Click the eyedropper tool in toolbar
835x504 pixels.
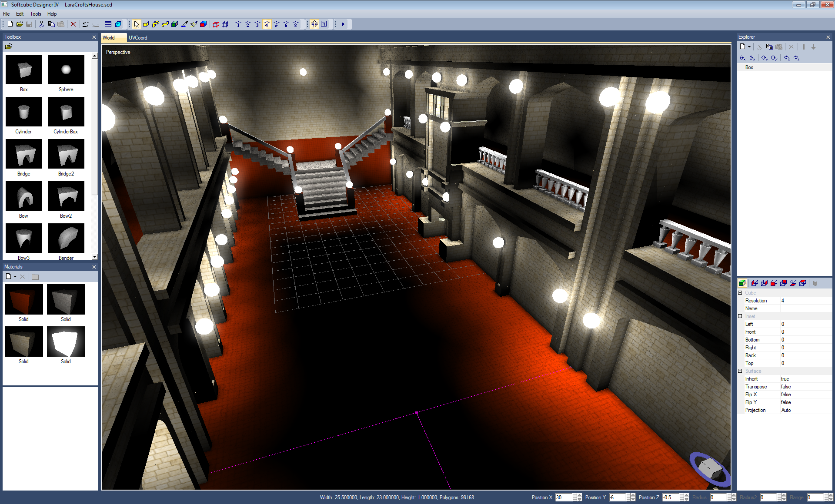pyautogui.click(x=184, y=24)
